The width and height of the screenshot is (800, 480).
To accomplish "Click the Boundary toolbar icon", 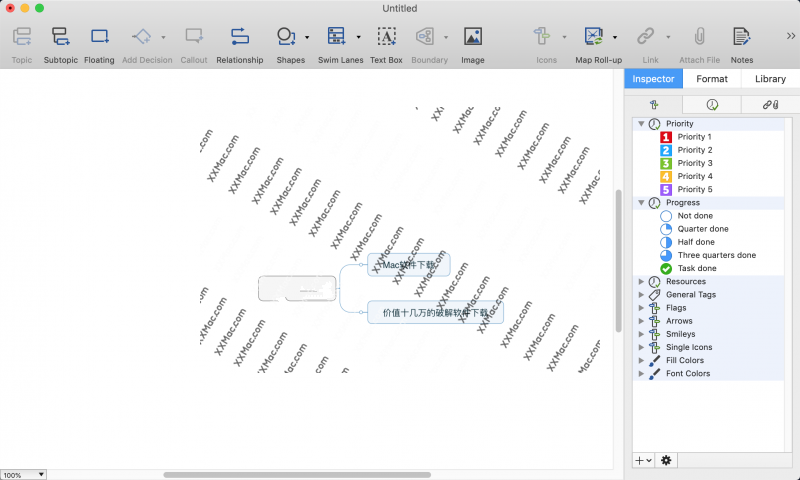I will [425, 37].
